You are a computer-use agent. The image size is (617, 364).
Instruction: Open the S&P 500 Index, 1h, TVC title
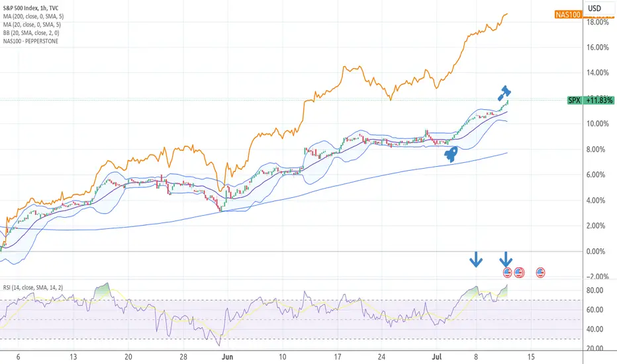click(x=30, y=8)
